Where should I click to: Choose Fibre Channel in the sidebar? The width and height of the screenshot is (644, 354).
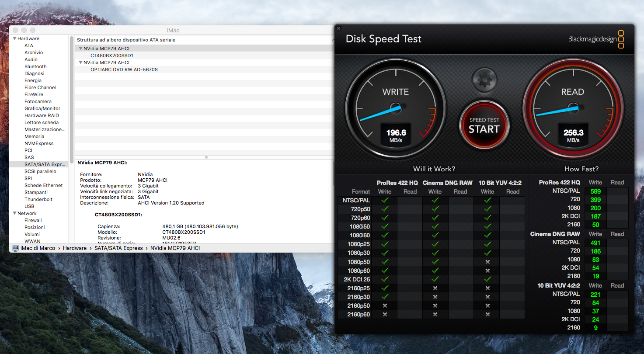(x=40, y=87)
